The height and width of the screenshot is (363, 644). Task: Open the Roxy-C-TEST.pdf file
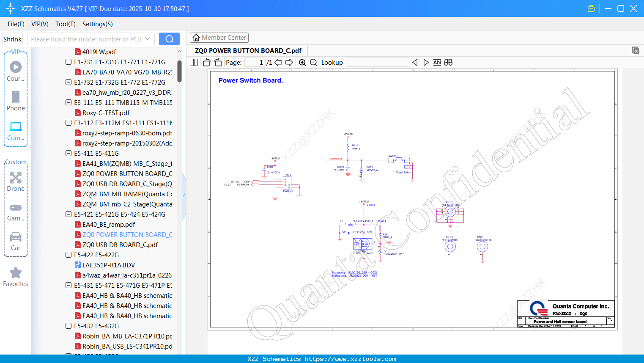[x=102, y=113]
